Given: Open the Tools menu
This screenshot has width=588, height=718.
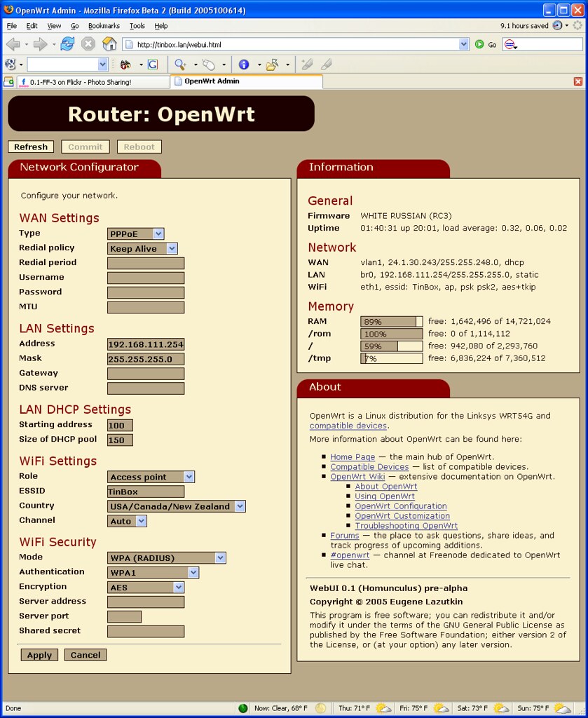Looking at the screenshot, I should [137, 26].
